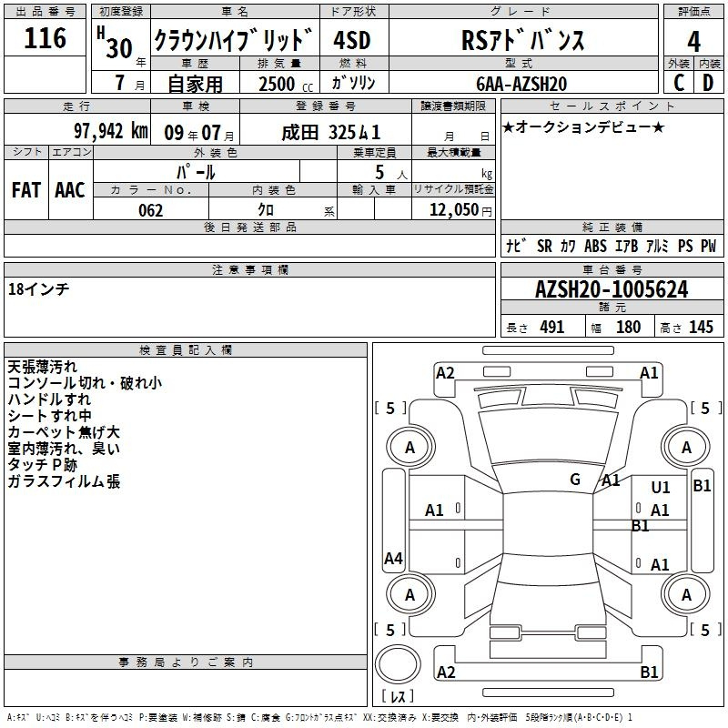The image size is (728, 728).
Task: Select the model code 6AA-AZSH20
Action: coord(521,83)
